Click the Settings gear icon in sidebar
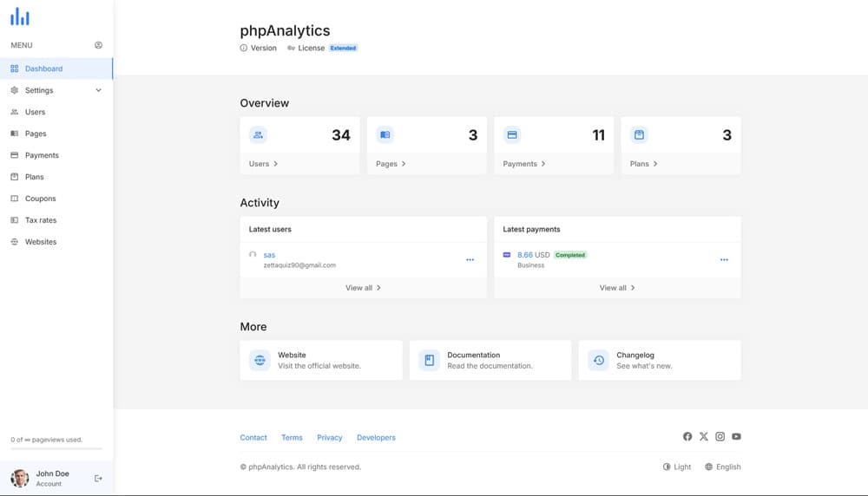The height and width of the screenshot is (496, 868). click(15, 90)
